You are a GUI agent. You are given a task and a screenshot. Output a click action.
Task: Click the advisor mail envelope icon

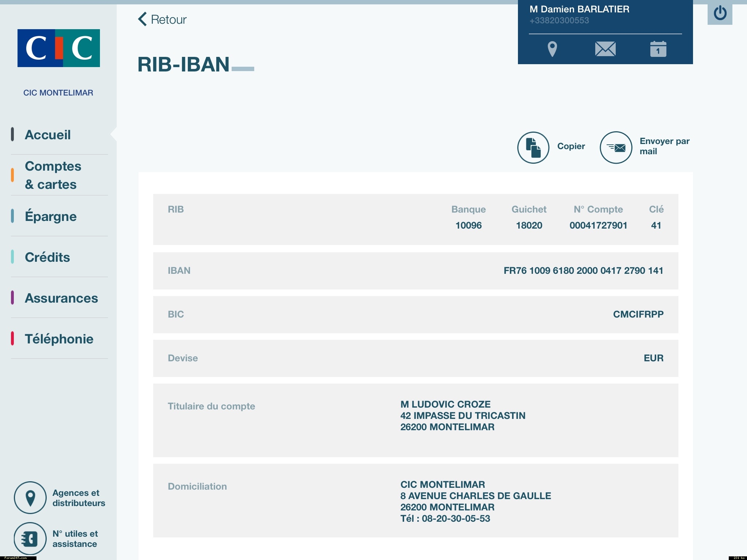pos(605,49)
